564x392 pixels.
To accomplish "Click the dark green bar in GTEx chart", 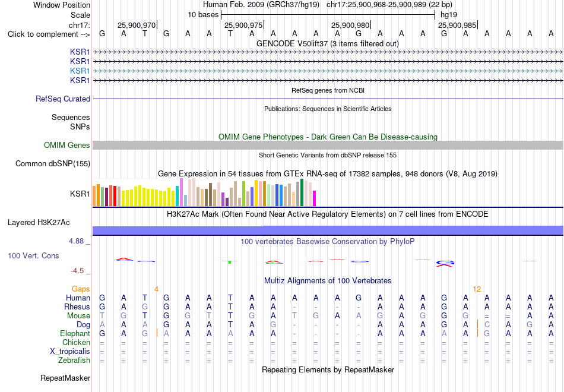I will pos(302,192).
